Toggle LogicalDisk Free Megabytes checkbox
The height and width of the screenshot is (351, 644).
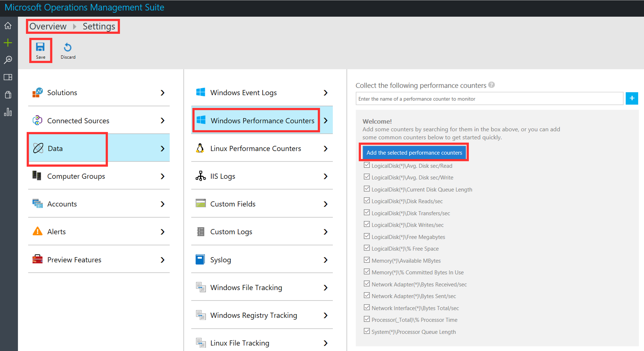pos(367,236)
